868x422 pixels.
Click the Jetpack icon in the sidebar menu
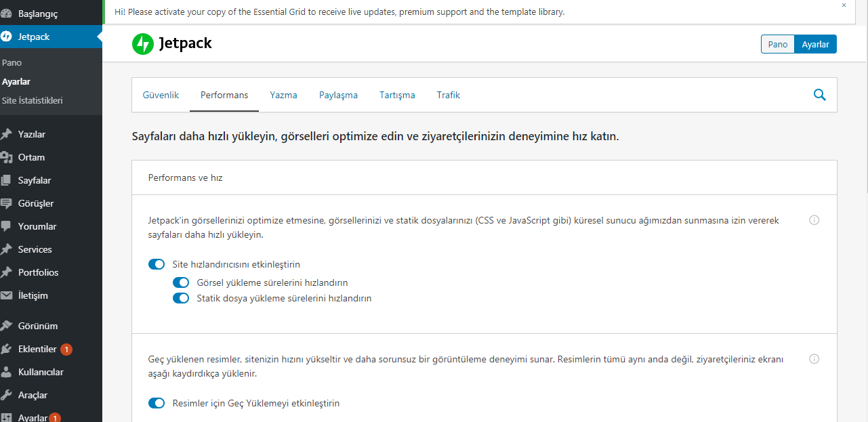(7, 37)
